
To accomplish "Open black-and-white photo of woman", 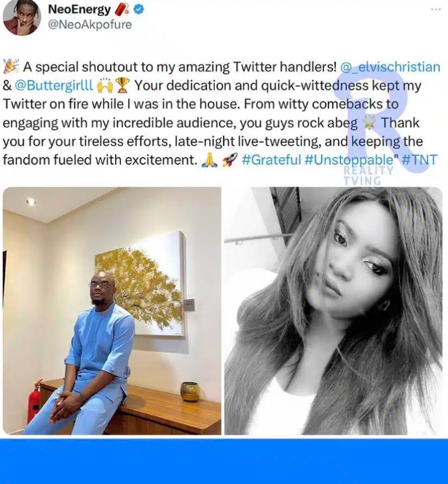I will (x=333, y=311).
